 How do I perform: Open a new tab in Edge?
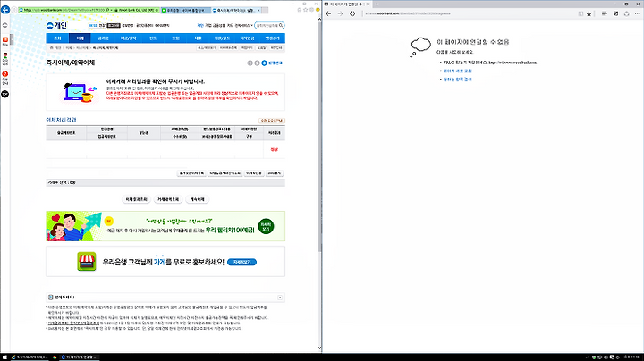coord(377,4)
